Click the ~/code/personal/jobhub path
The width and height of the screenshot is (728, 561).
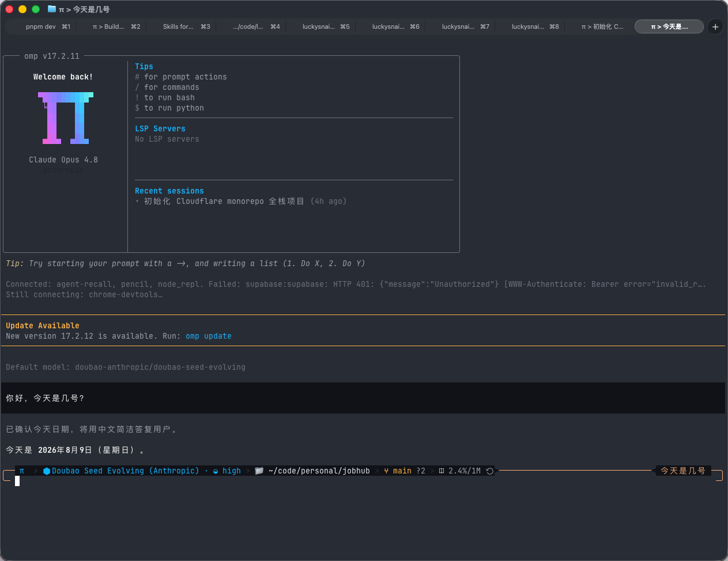319,471
